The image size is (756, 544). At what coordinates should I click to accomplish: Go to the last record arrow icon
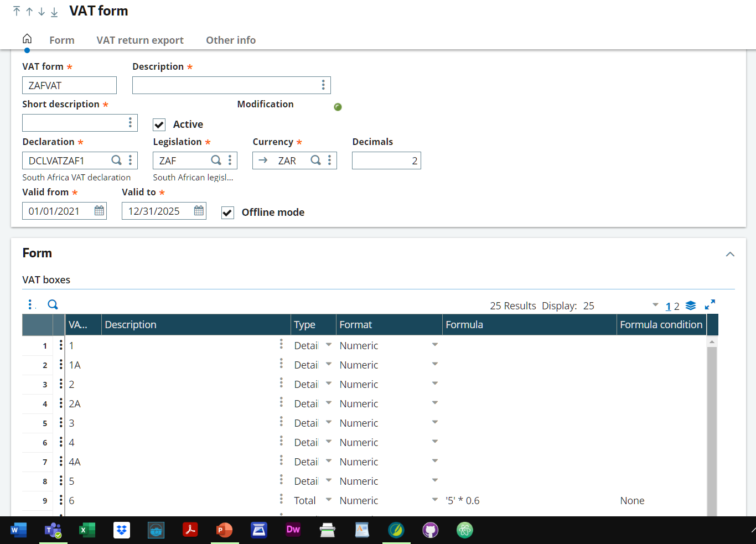point(54,12)
